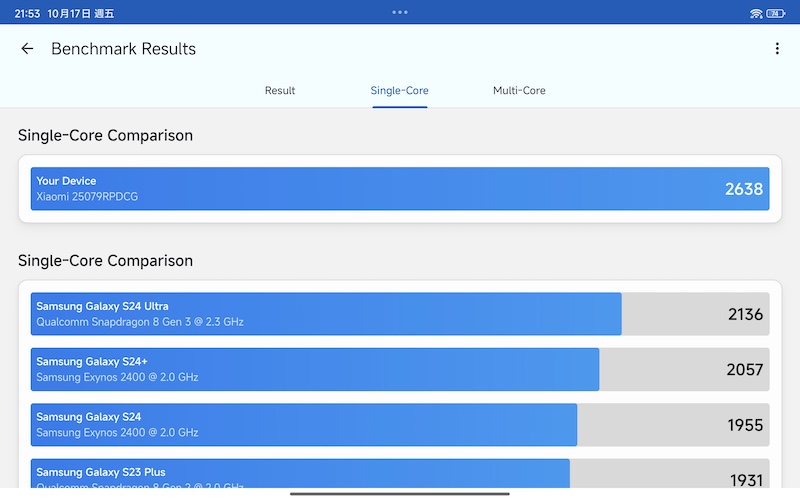Select the Single-Core tab

(399, 91)
